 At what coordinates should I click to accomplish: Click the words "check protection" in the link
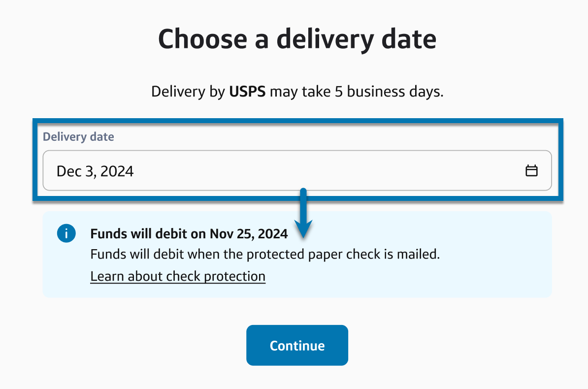[216, 276]
